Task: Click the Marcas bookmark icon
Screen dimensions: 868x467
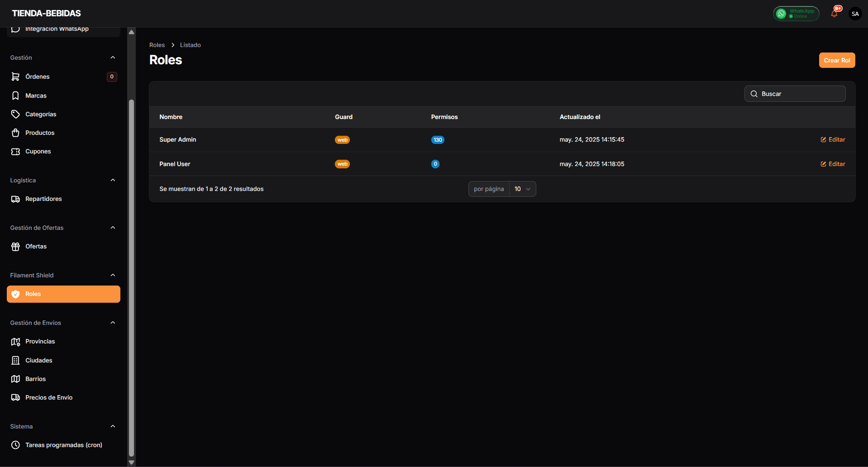Action: pos(15,95)
